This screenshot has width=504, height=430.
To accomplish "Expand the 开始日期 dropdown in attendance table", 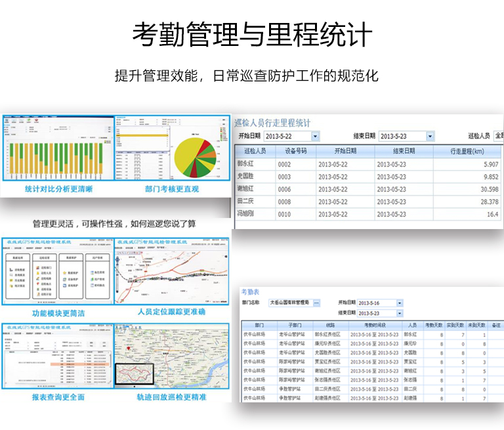I will 399,303.
